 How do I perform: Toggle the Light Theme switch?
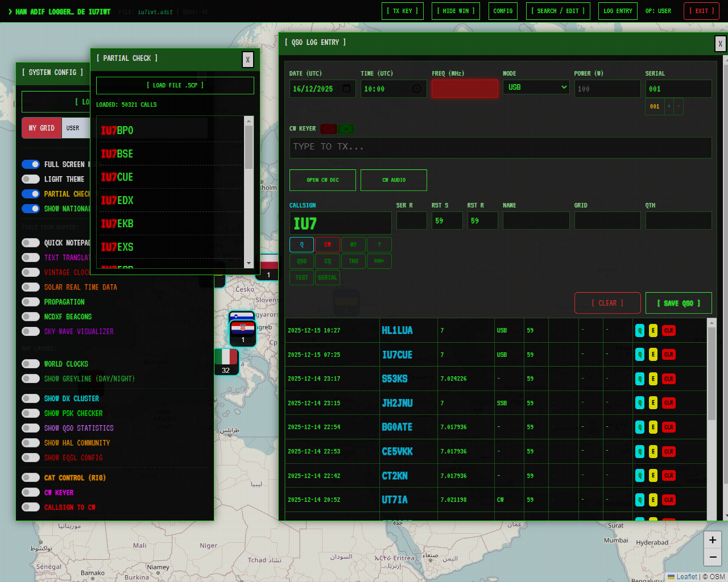(31, 179)
